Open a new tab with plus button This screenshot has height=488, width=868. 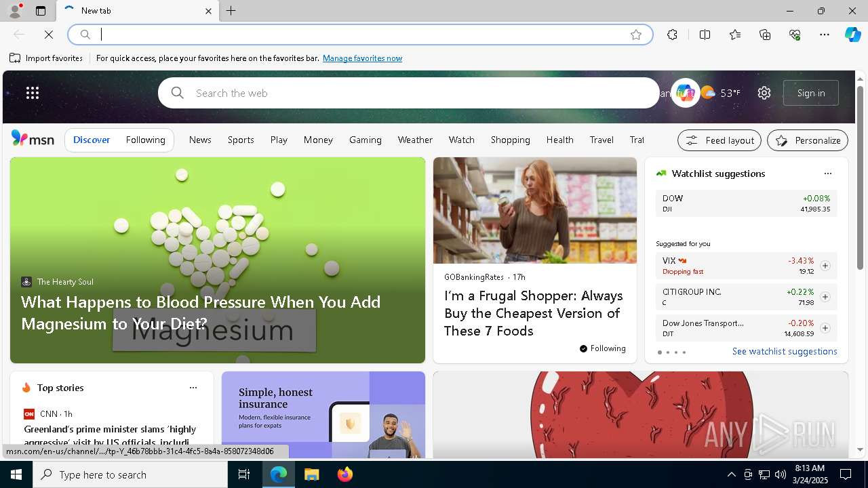(x=231, y=11)
